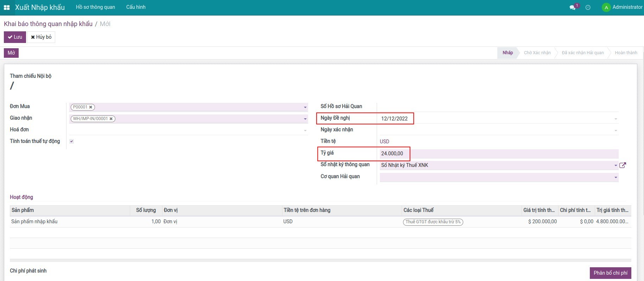Remove the P00001 tag

91,107
